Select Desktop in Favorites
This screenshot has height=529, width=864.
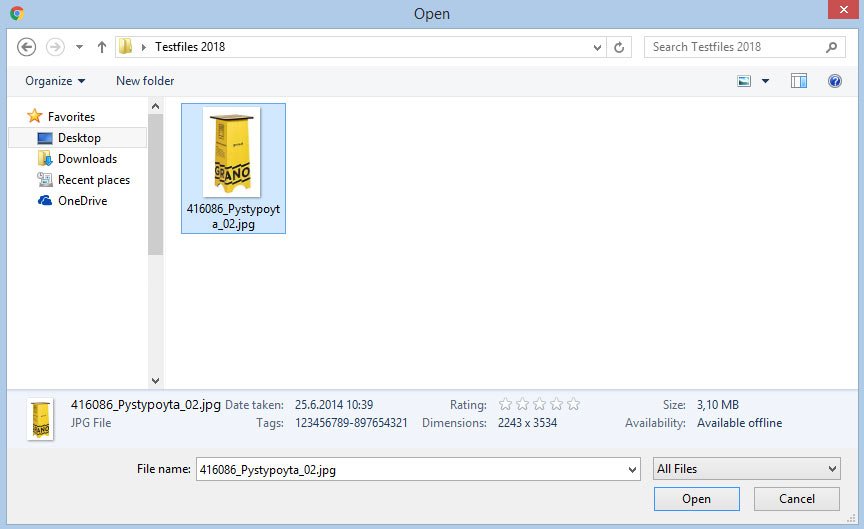point(78,138)
